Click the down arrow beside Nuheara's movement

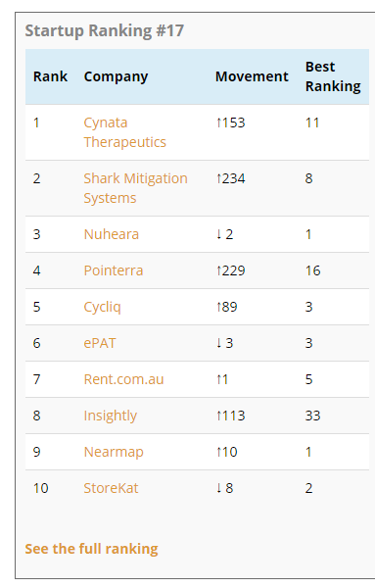pos(218,234)
